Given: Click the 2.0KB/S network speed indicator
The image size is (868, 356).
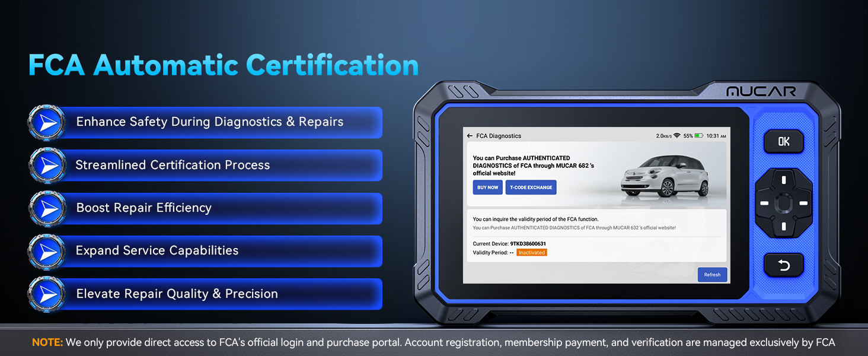Looking at the screenshot, I should coord(663,136).
